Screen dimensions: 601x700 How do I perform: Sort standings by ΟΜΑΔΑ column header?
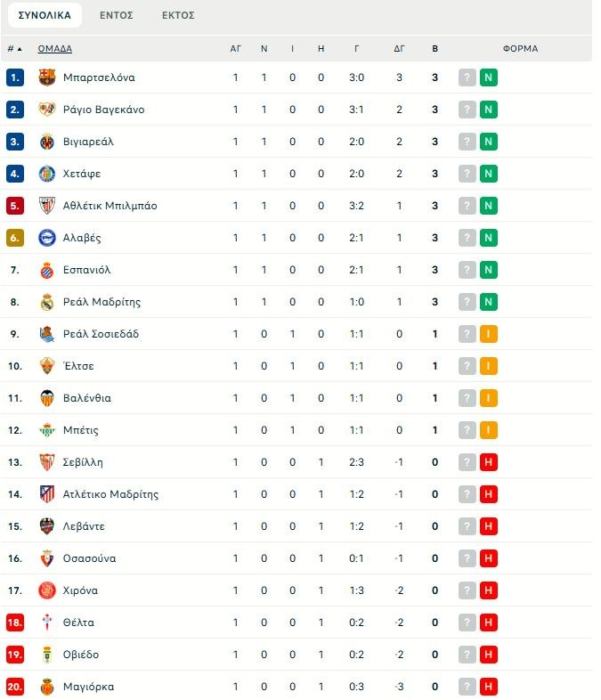click(x=54, y=49)
